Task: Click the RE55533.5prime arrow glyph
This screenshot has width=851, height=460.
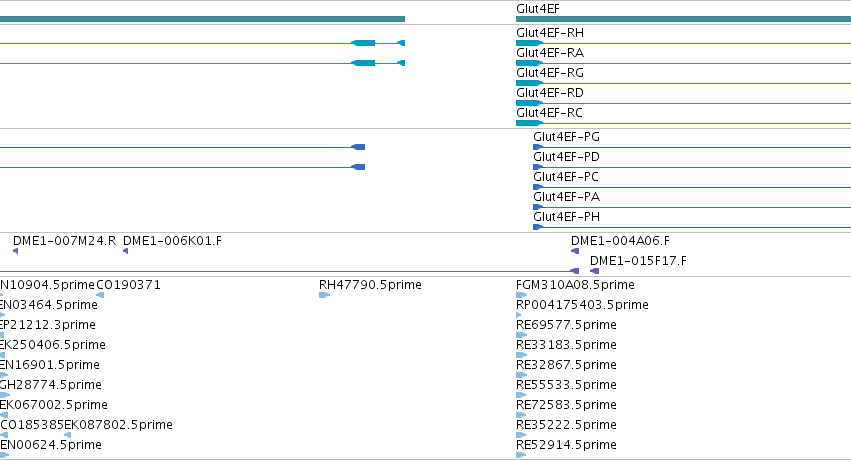Action: [x=522, y=395]
